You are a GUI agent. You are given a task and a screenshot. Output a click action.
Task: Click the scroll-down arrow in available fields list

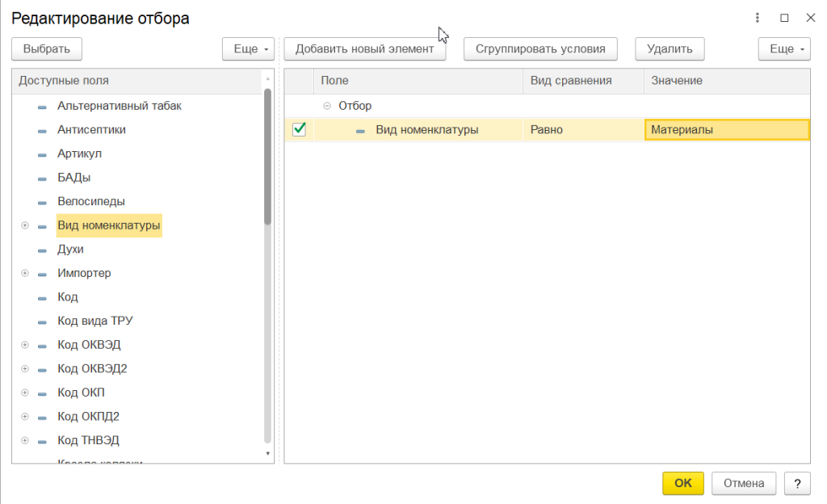point(268,454)
